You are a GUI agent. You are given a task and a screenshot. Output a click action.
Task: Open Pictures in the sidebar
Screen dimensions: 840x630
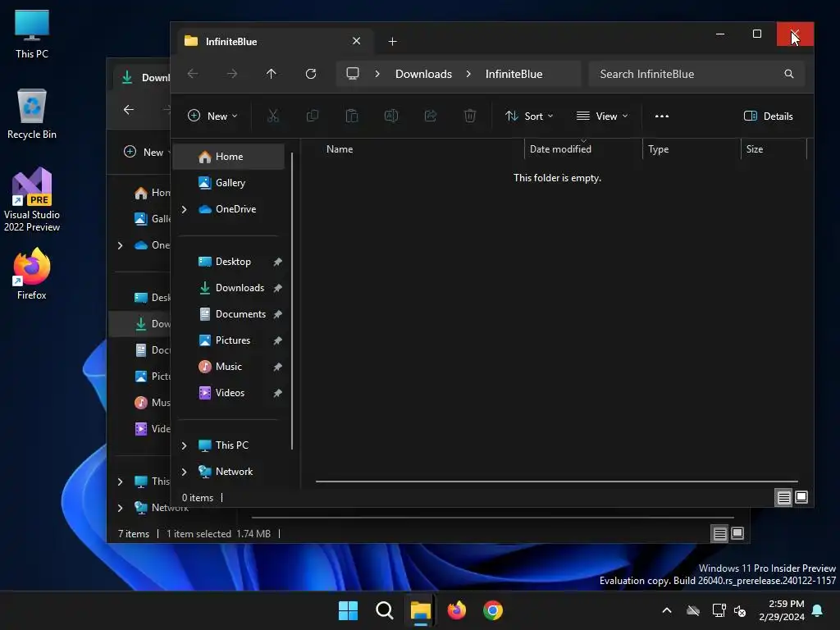pyautogui.click(x=230, y=340)
